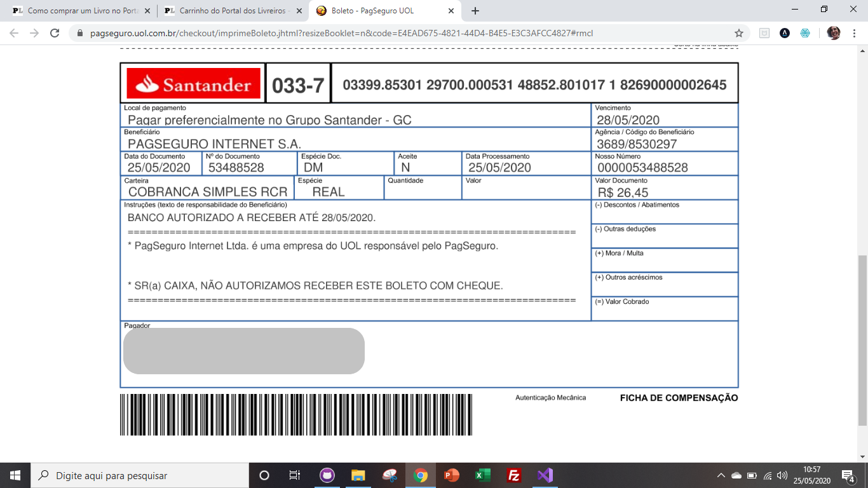868x488 pixels.
Task: Click agency code 3689/8530297
Action: pyautogui.click(x=637, y=144)
